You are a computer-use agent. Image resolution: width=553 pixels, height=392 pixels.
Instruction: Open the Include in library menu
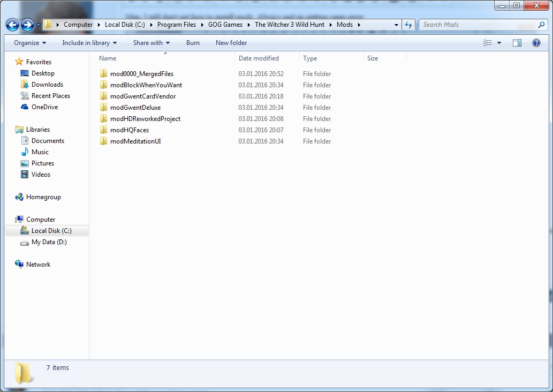tap(89, 43)
